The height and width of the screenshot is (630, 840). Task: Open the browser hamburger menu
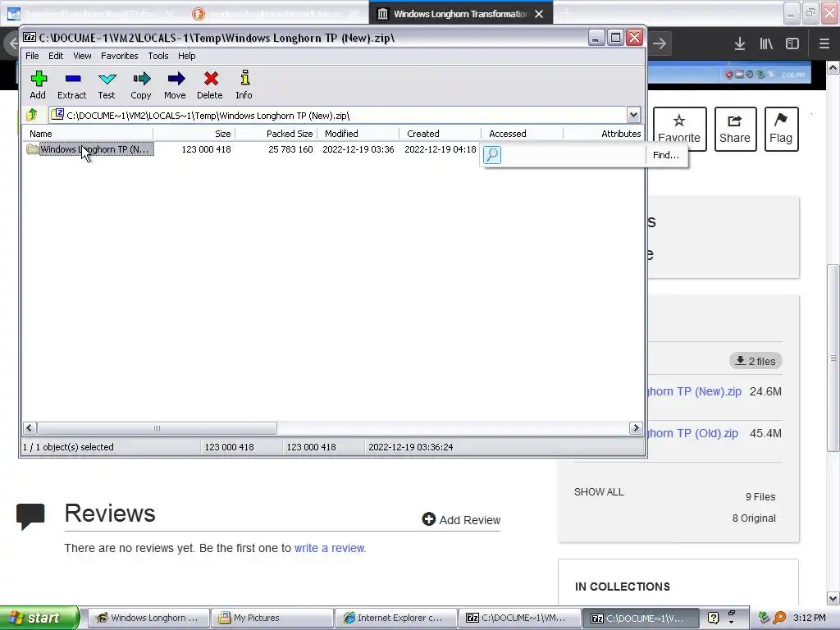(x=824, y=44)
